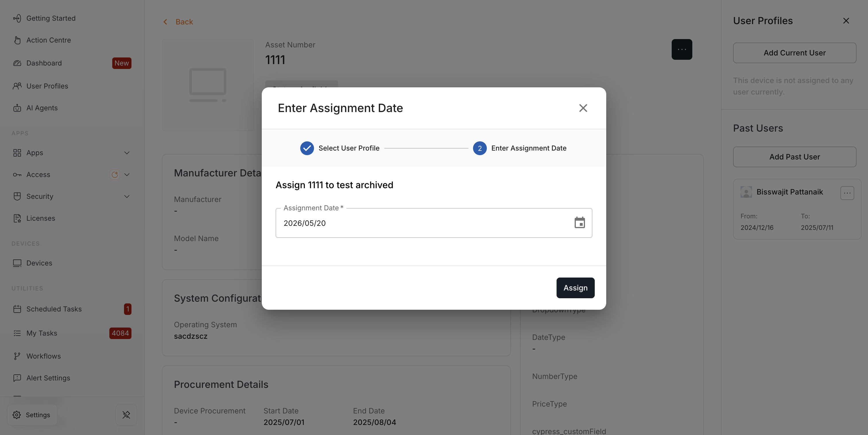
Task: Click Procurement Start Date 2025/07/01
Action: tap(284, 422)
